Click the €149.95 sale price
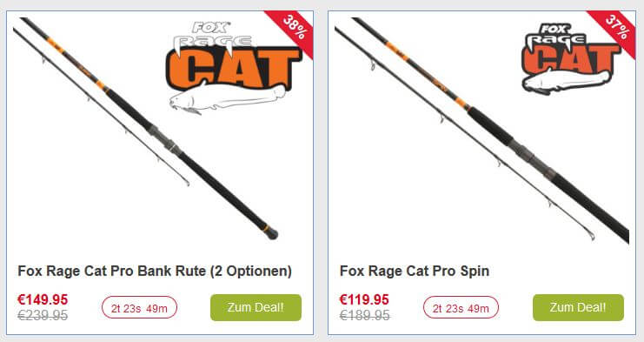Image resolution: width=644 pixels, height=342 pixels. 43,299
